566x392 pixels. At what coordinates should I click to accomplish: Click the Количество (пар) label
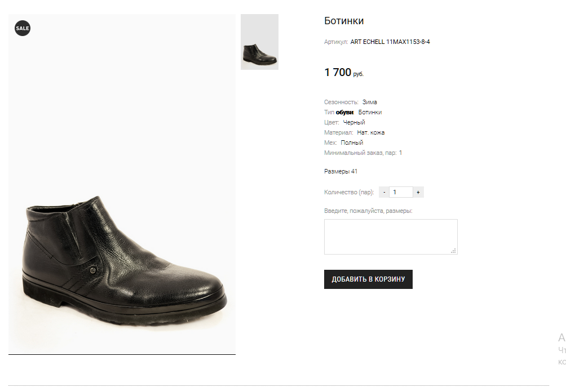(x=348, y=192)
